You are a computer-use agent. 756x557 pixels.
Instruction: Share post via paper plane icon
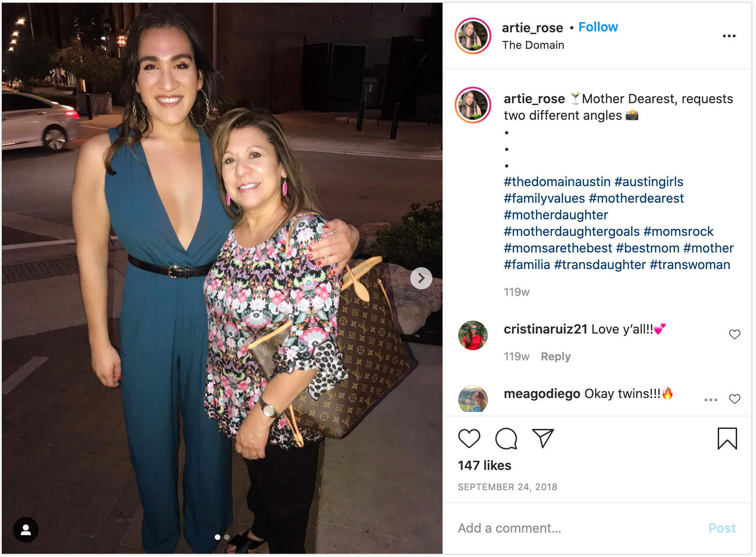pos(543,438)
